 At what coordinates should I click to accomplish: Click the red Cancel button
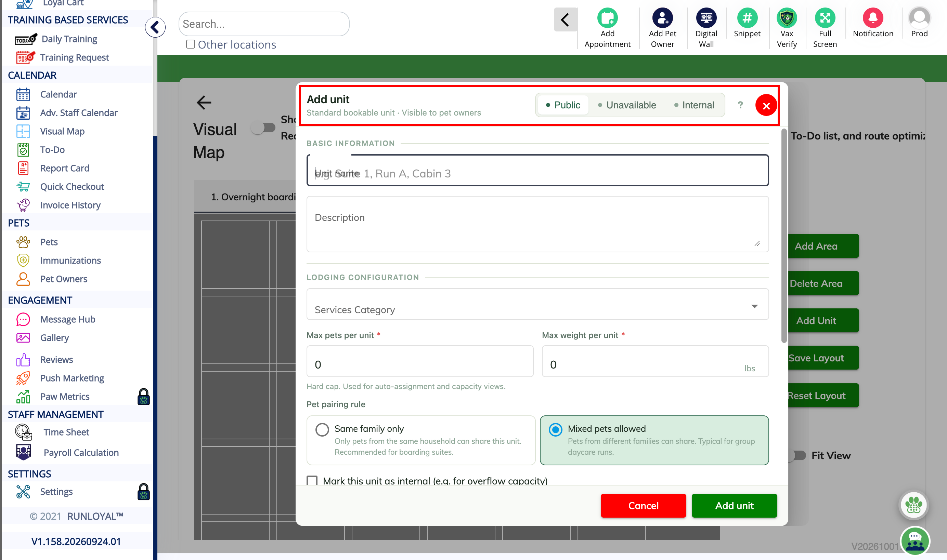tap(643, 505)
